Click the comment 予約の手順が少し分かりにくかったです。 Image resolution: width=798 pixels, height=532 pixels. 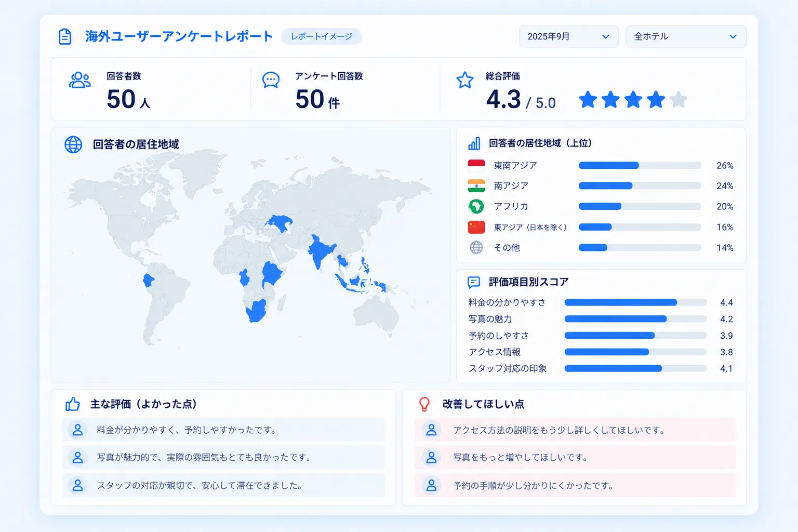534,486
